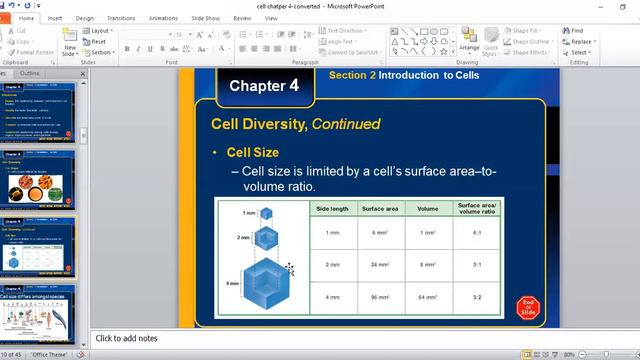Screen dimensions: 640x360
Task: Open the Font Color dropdown
Action: click(x=223, y=49)
